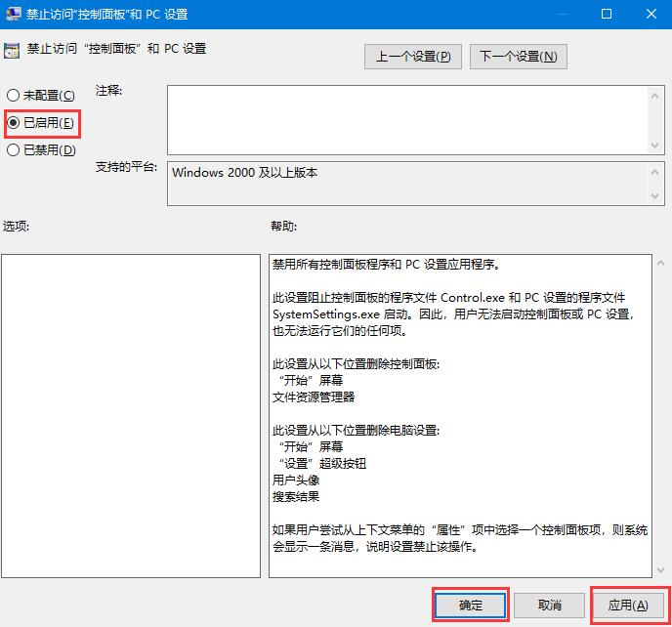The height and width of the screenshot is (627, 672).
Task: Go to 上一个设置(P)
Action: click(413, 57)
